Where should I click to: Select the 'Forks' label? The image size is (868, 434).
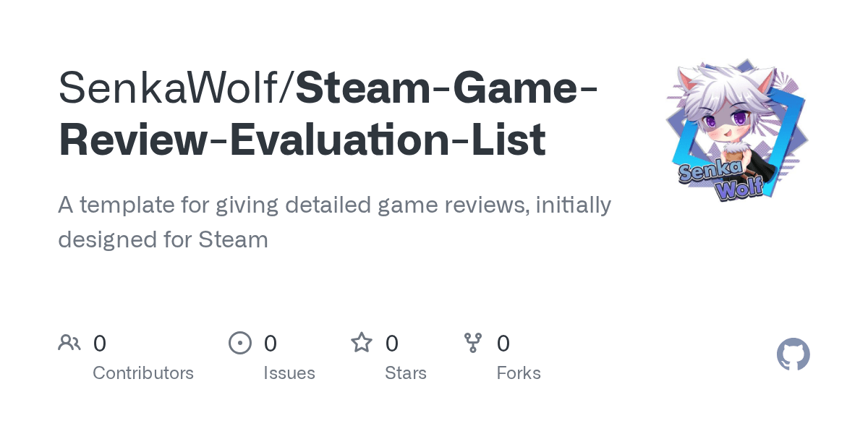pos(519,373)
